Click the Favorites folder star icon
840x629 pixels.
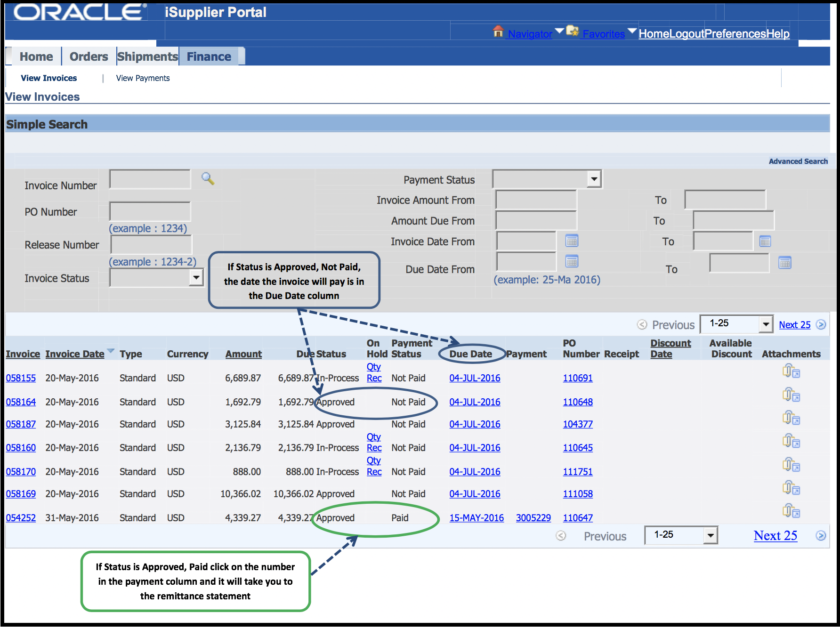click(573, 31)
